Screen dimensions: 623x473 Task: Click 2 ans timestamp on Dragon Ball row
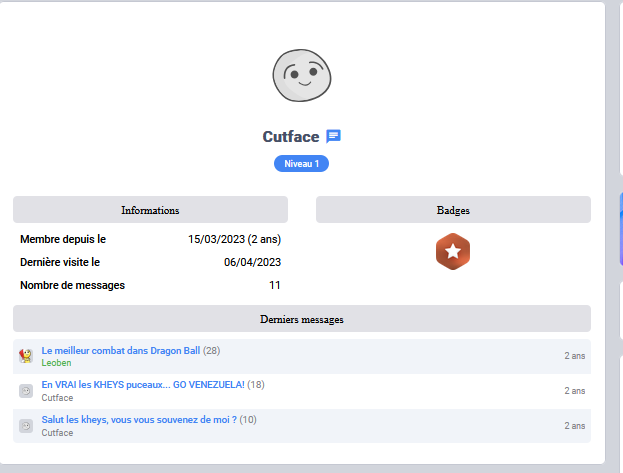tap(575, 356)
